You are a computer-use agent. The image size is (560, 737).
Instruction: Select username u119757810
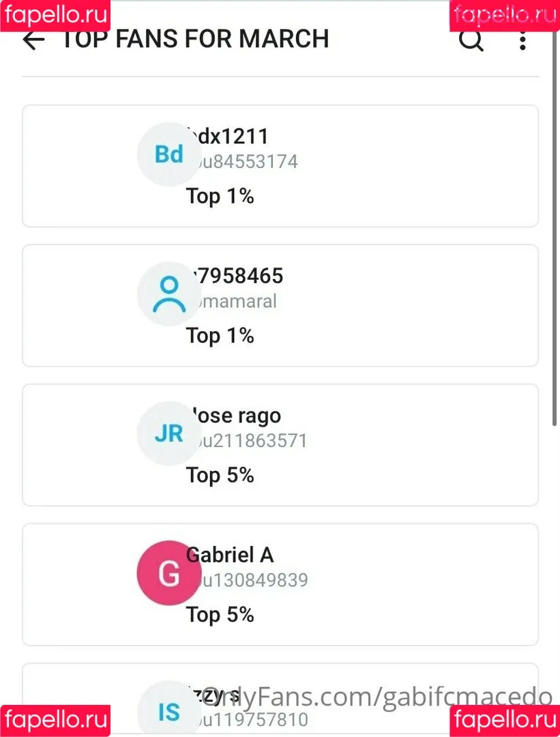pos(247,720)
